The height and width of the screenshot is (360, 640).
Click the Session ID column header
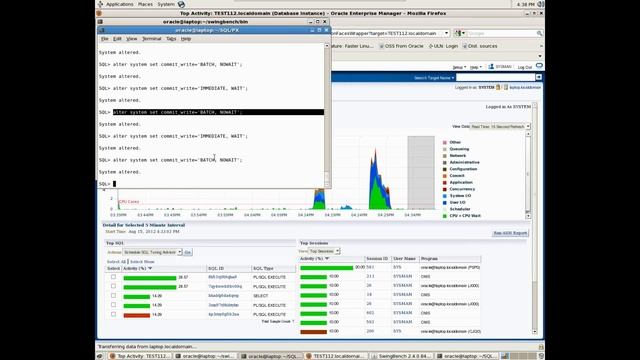[x=377, y=259]
